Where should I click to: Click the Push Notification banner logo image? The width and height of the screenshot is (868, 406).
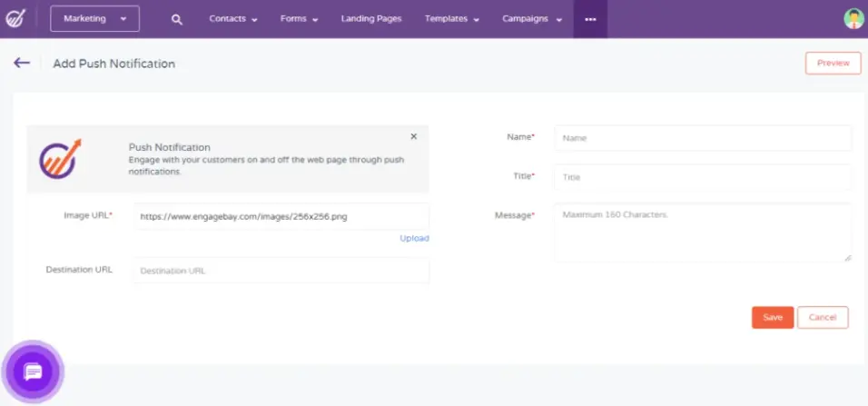coord(61,158)
